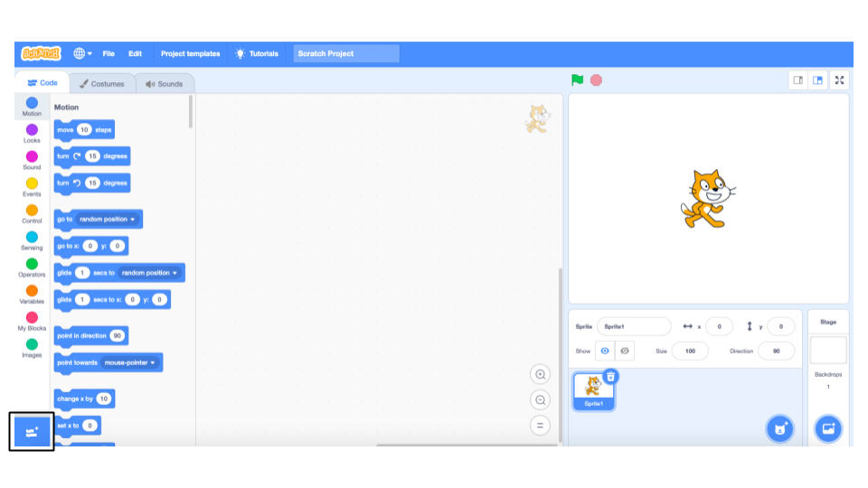Switch to small stage layout
Viewport: 868px width, 488px height.
click(x=797, y=80)
